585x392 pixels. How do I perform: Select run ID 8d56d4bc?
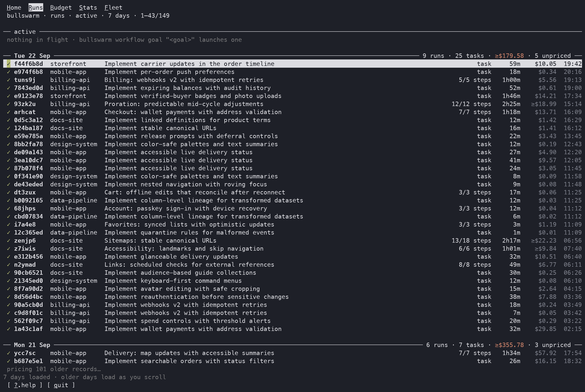pos(29,297)
